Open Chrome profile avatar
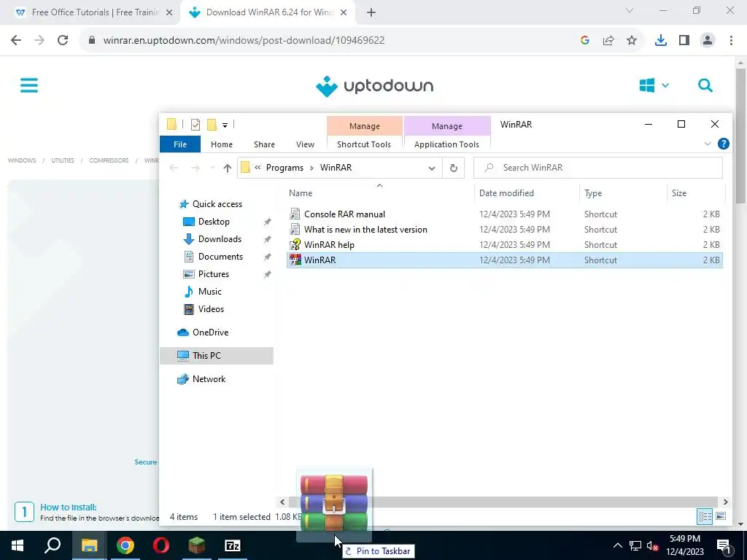 point(708,41)
